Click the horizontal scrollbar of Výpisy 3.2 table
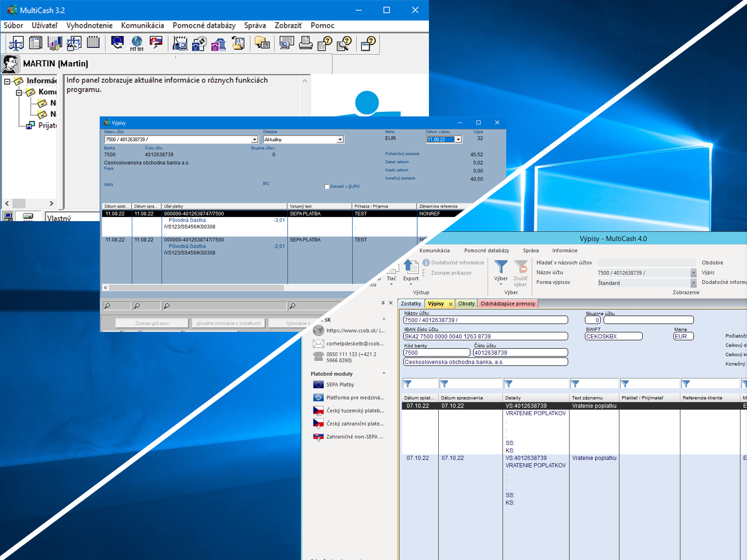 (x=197, y=288)
